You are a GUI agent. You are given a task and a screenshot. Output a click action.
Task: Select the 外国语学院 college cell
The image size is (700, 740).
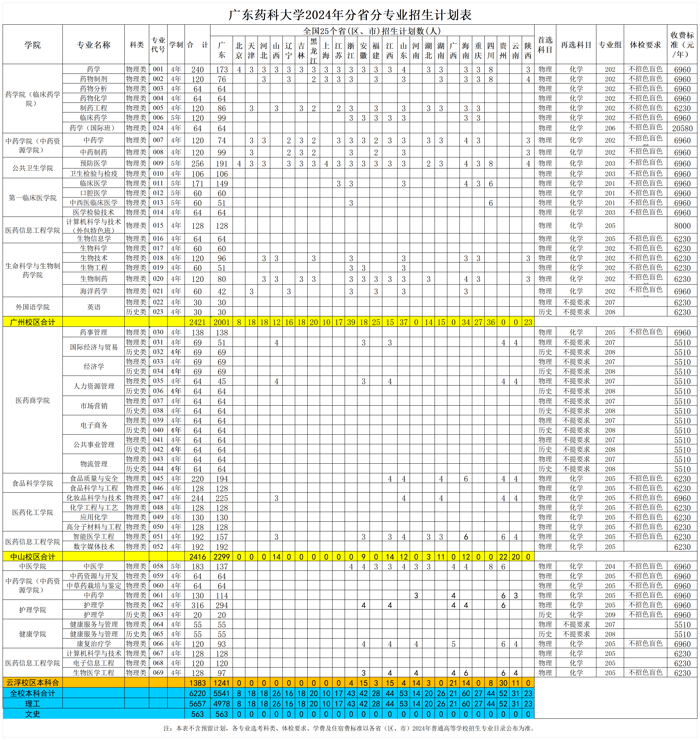coord(33,307)
